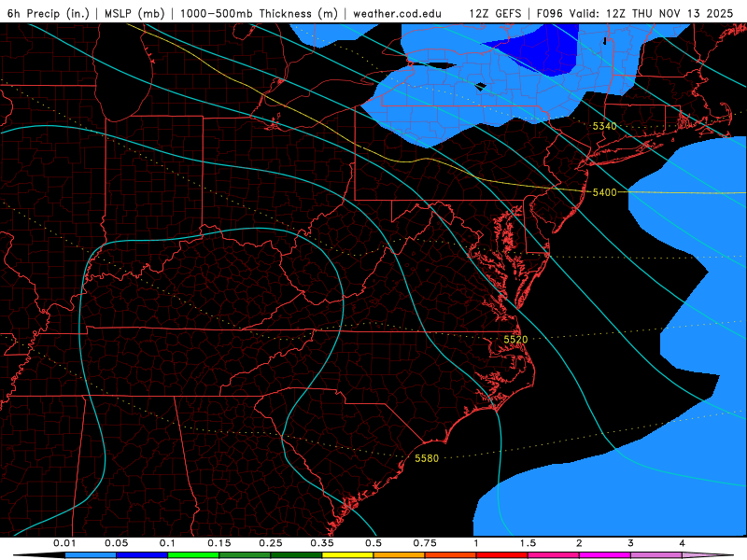Click the 5580 thickness contour label
This screenshot has width=747, height=560.
427,458
